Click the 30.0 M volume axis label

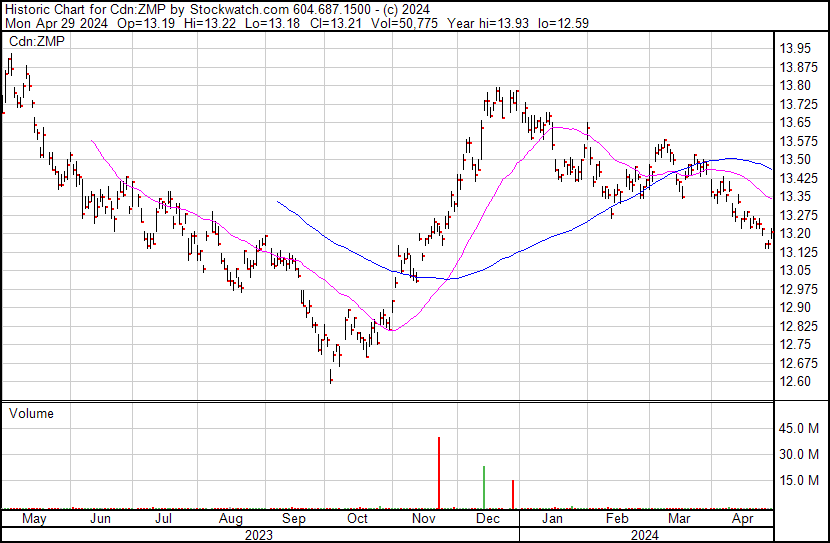click(x=800, y=454)
